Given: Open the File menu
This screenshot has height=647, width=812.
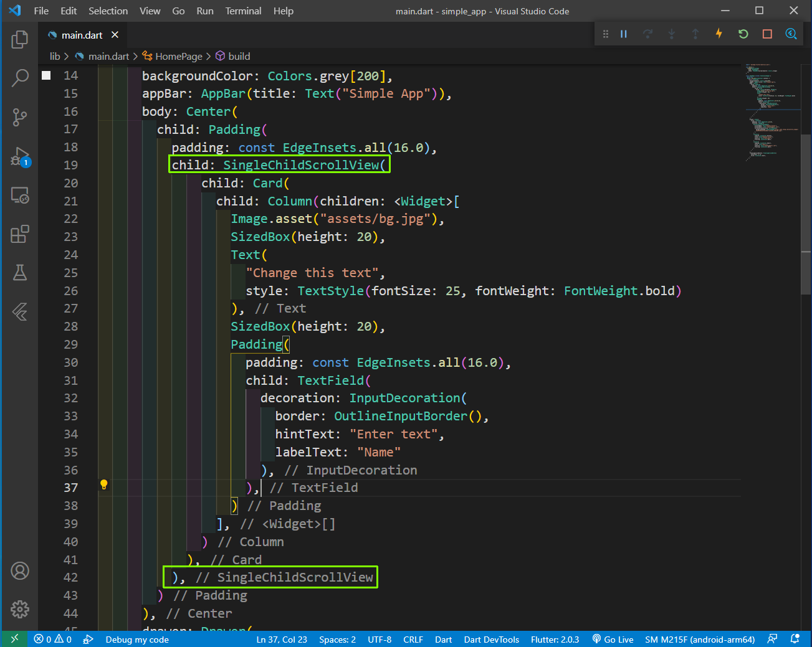Looking at the screenshot, I should coord(41,11).
